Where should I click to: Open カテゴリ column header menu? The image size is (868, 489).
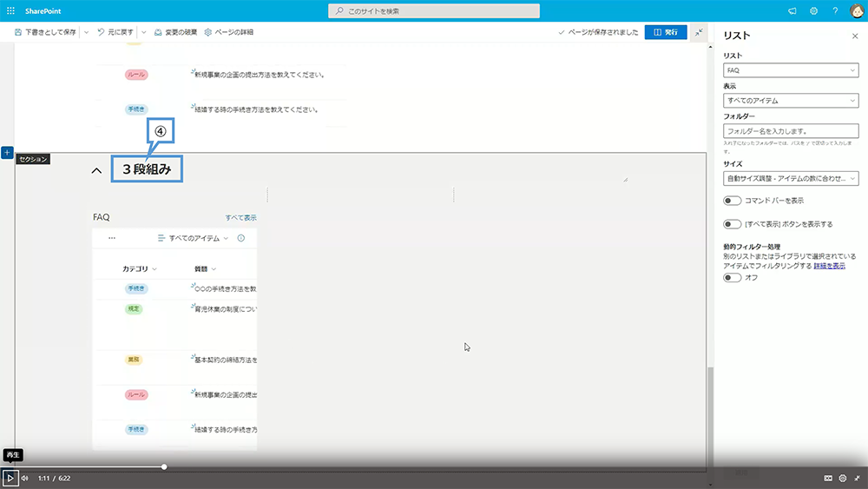139,268
